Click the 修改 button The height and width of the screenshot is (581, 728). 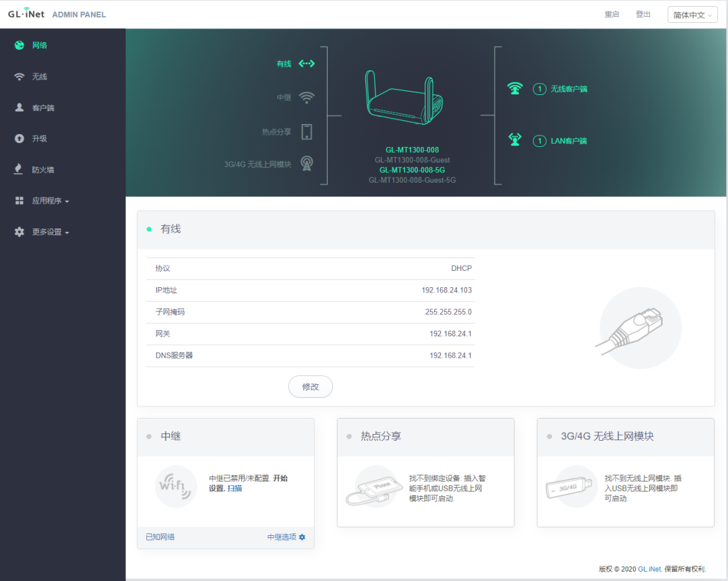[310, 386]
